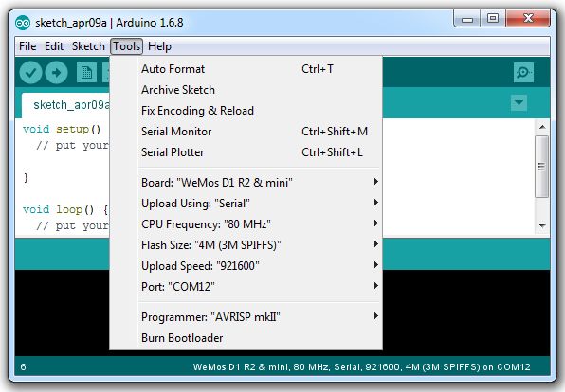Screen dimensions: 565x392
Task: Click the Upload arrow toolbar icon
Action: [x=56, y=73]
